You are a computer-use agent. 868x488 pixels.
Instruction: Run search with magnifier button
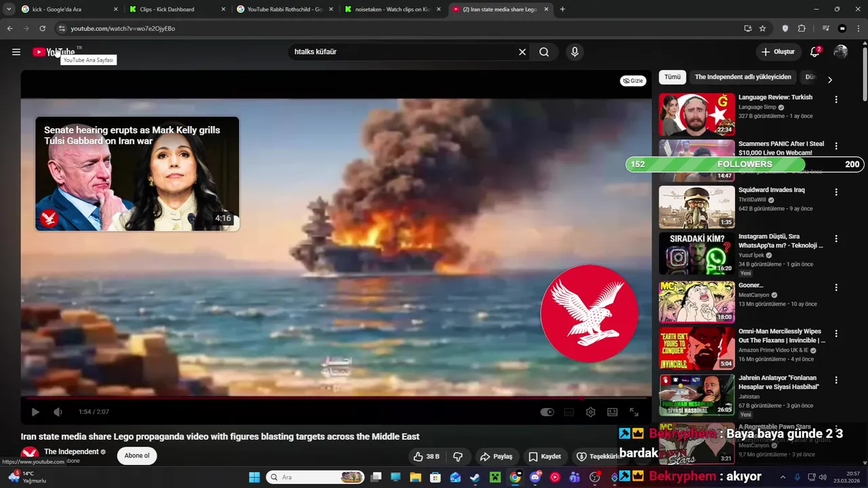point(544,52)
